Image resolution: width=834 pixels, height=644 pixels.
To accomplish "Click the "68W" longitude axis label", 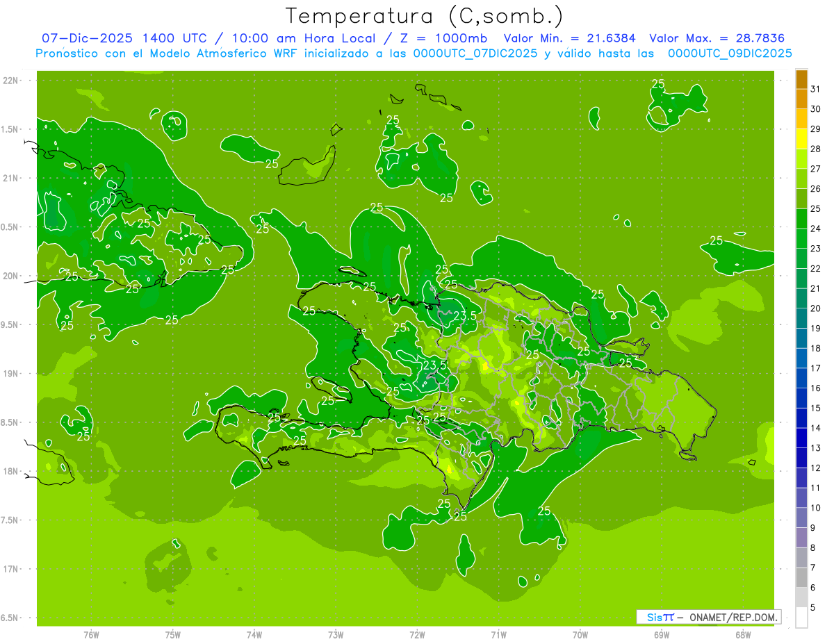I will pos(743,634).
